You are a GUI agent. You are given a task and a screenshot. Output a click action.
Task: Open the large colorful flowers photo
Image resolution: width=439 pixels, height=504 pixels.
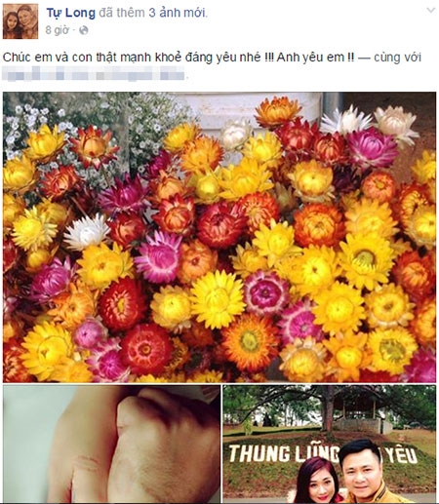[x=219, y=237]
